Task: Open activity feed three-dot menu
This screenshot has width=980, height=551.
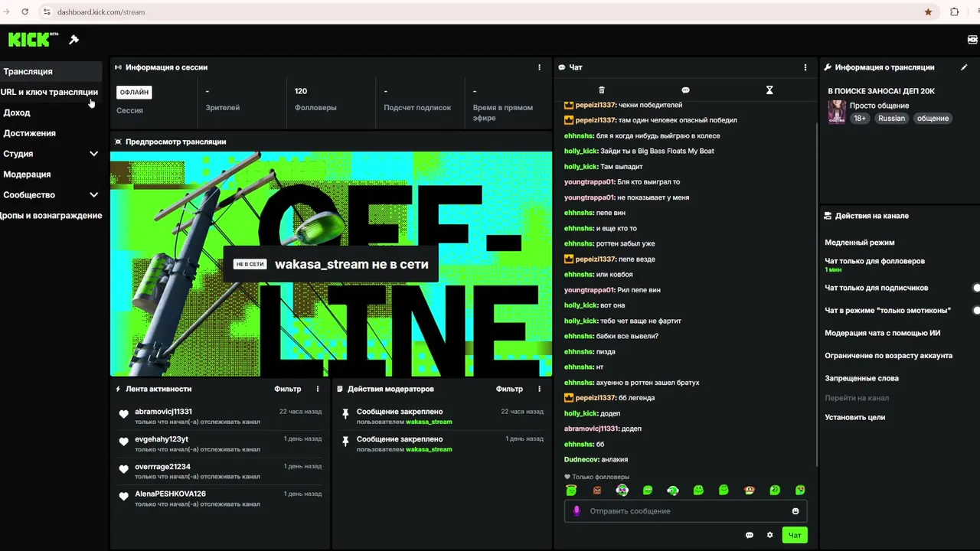Action: 318,389
